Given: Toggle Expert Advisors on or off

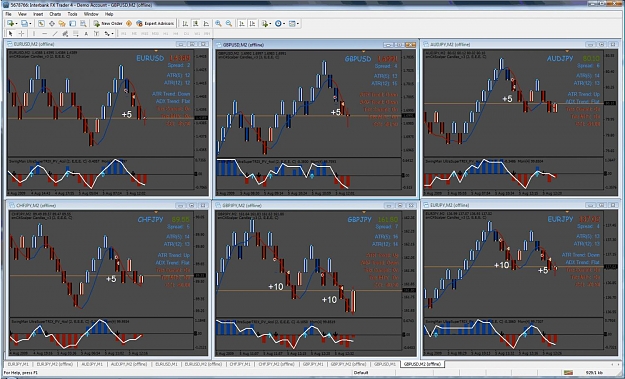Looking at the screenshot, I should point(155,24).
